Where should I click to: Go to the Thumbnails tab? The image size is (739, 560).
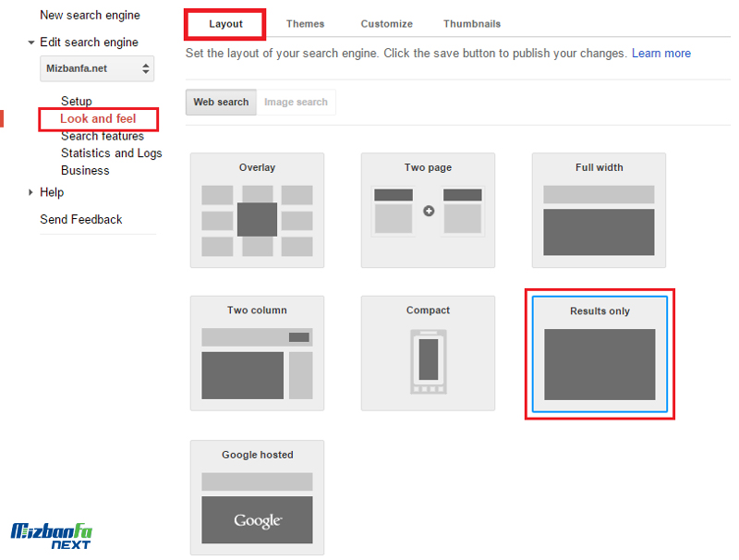click(471, 24)
